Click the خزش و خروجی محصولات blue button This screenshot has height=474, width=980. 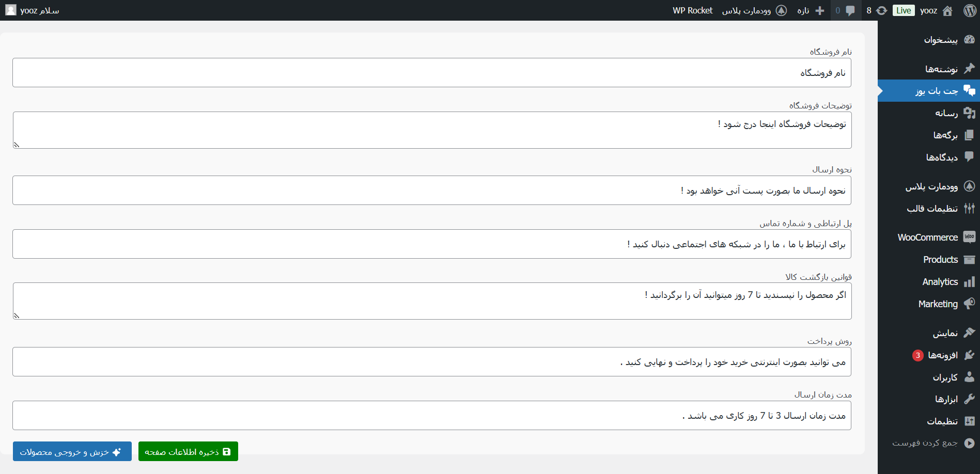pos(72,451)
